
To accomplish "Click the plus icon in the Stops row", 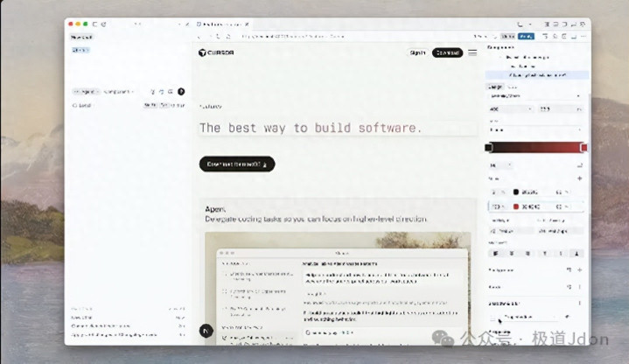I will pyautogui.click(x=580, y=178).
